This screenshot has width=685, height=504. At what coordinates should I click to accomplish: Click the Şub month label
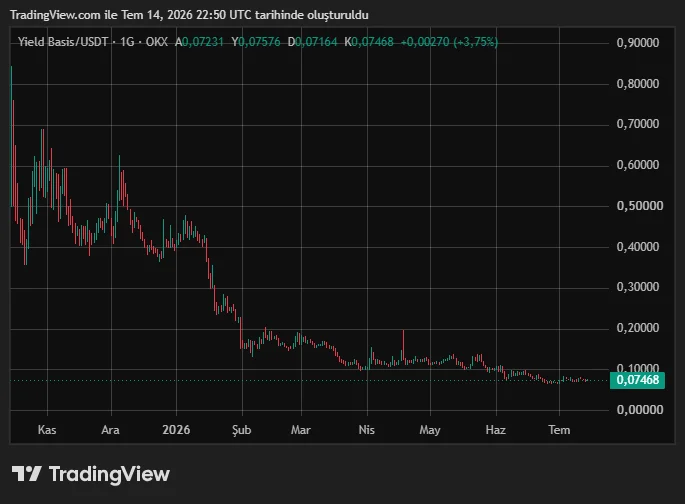pyautogui.click(x=242, y=430)
